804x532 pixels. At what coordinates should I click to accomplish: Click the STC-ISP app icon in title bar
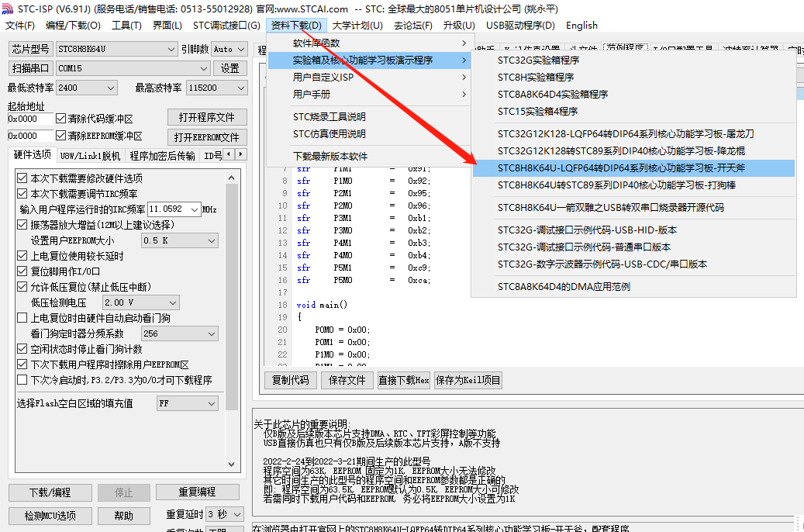coord(8,9)
